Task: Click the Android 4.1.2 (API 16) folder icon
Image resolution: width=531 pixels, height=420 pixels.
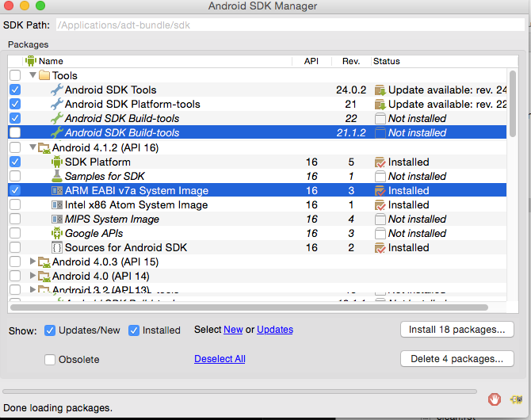Action: coord(44,147)
